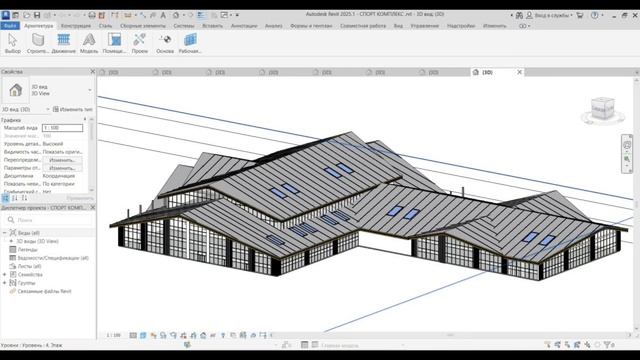Click Изменить... next to Переопределения видимости

(x=62, y=160)
